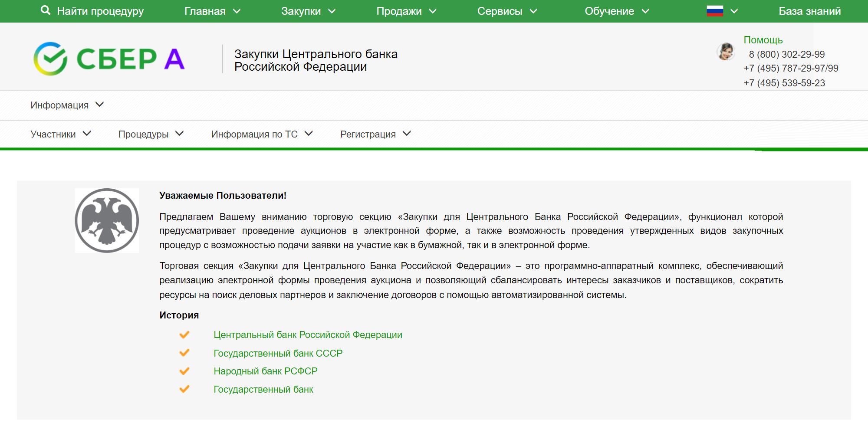The width and height of the screenshot is (868, 446).
Task: Click the Уважаемые Пользователи! heading
Action: pos(223,196)
